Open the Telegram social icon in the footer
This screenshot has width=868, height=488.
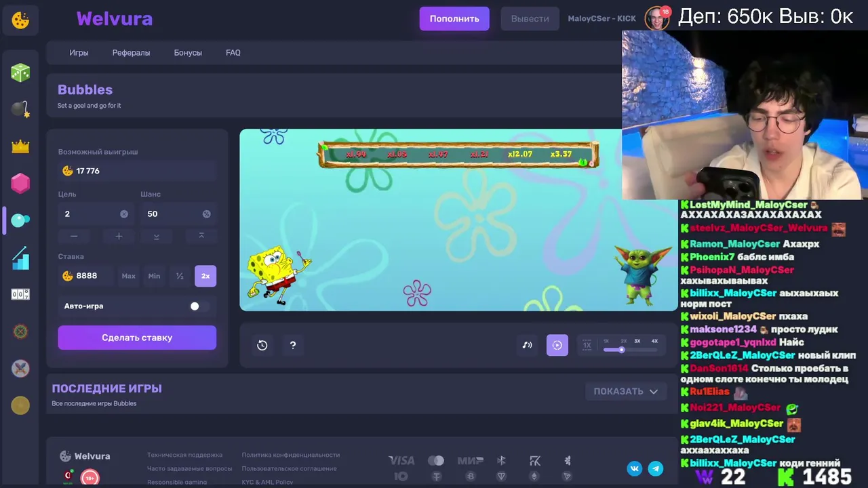coord(656,468)
